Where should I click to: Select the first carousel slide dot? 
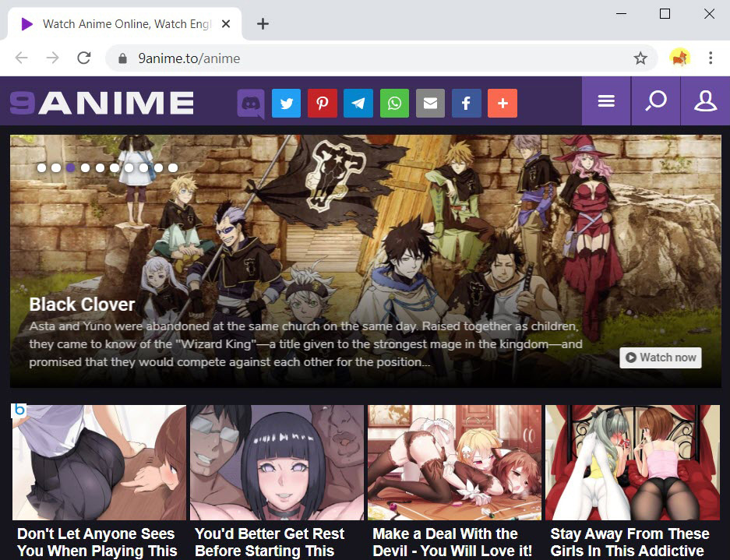pyautogui.click(x=41, y=167)
